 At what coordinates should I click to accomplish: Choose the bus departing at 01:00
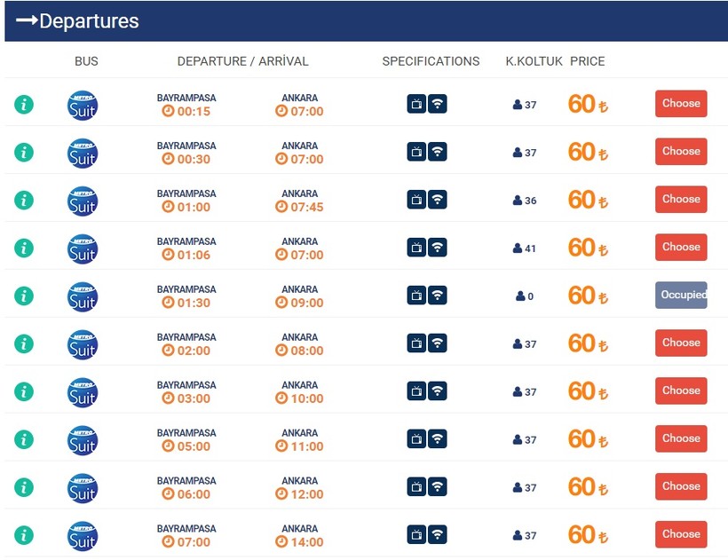click(681, 200)
